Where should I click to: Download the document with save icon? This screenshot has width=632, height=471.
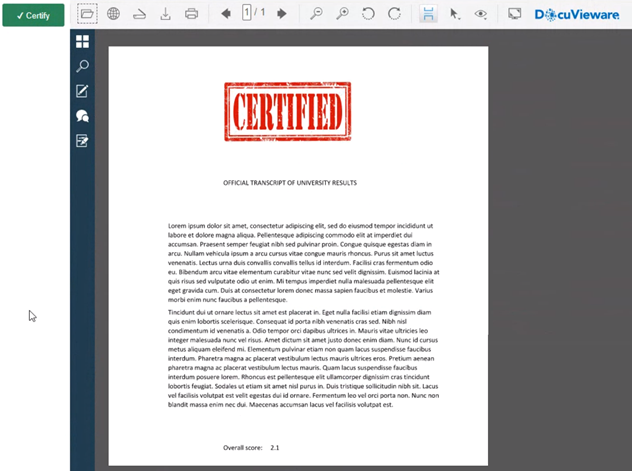coord(165,14)
